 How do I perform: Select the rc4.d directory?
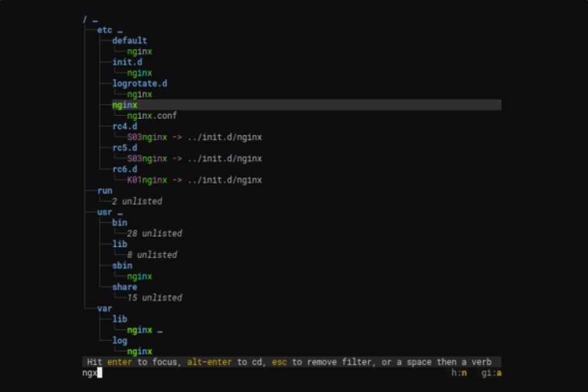(x=124, y=127)
